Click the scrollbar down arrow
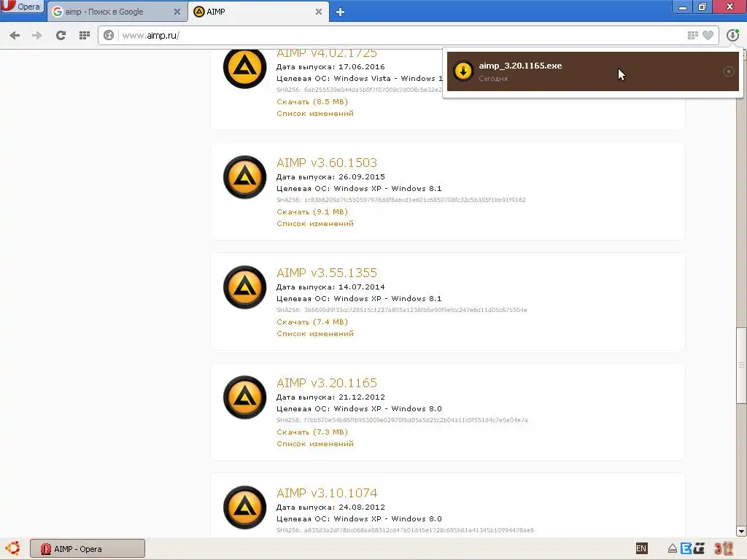This screenshot has width=747, height=560. click(741, 531)
